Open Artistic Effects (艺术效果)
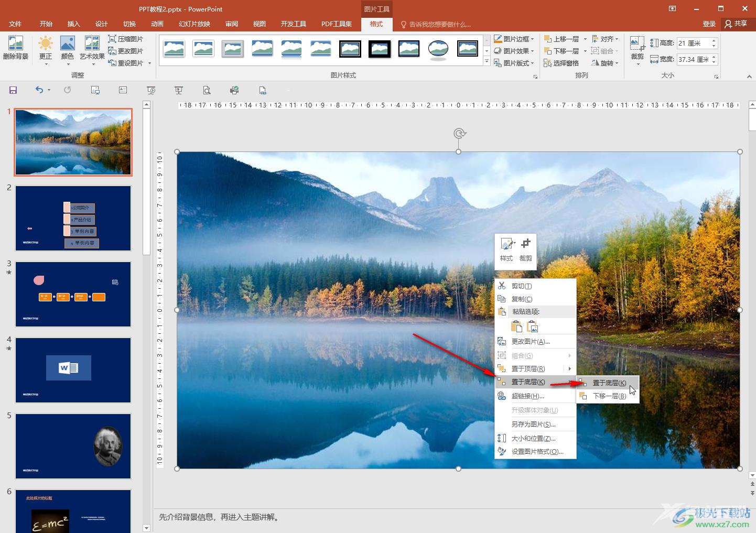The height and width of the screenshot is (533, 756). tap(92, 50)
